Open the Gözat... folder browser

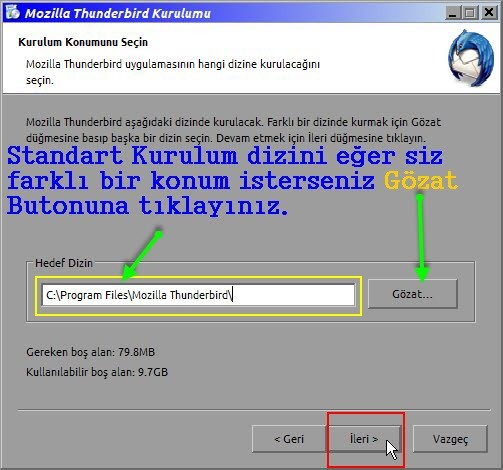click(412, 294)
